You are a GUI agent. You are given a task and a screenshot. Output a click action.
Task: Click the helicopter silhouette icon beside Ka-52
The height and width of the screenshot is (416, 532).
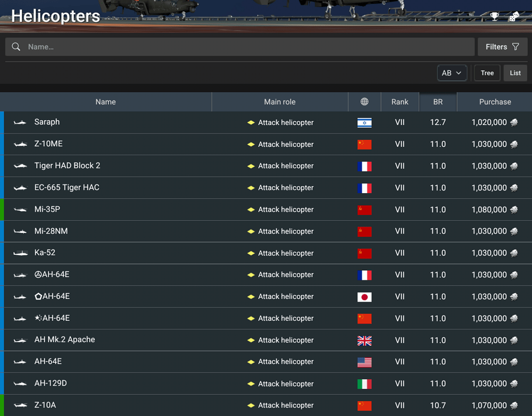tap(20, 253)
